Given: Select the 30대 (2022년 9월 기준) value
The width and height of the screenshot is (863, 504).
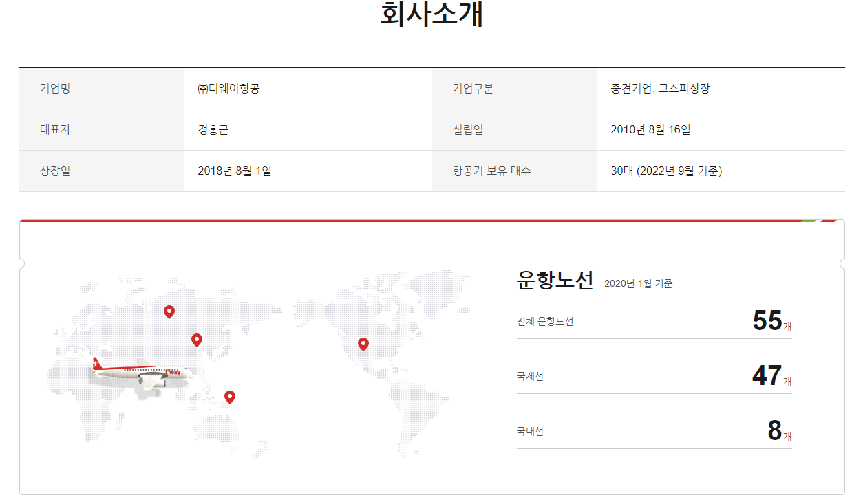Looking at the screenshot, I should coord(666,171).
